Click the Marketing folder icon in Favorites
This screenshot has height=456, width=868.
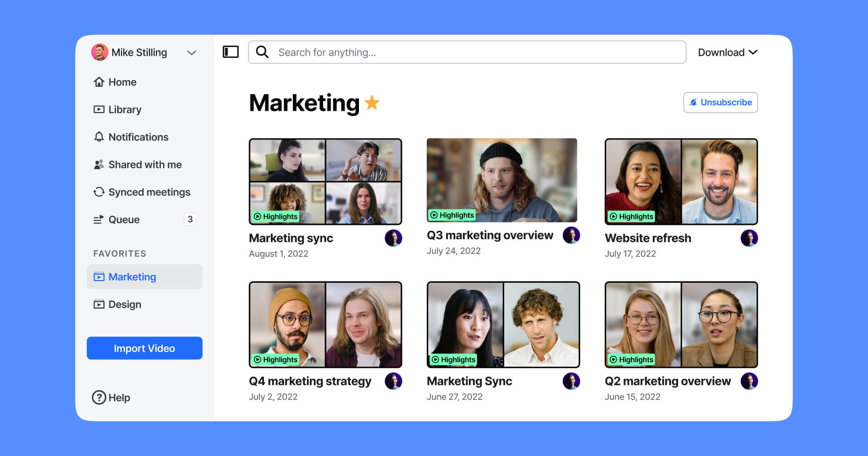coord(99,277)
